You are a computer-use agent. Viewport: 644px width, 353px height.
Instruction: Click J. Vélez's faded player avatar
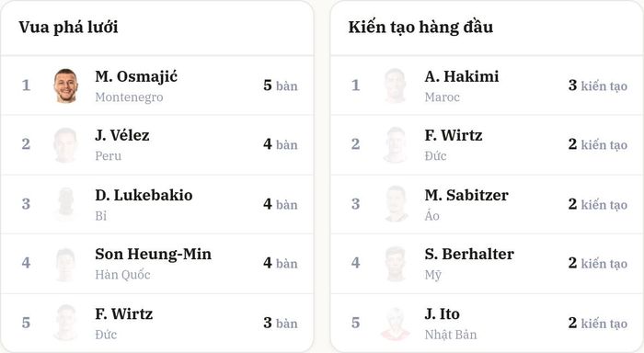(65, 145)
